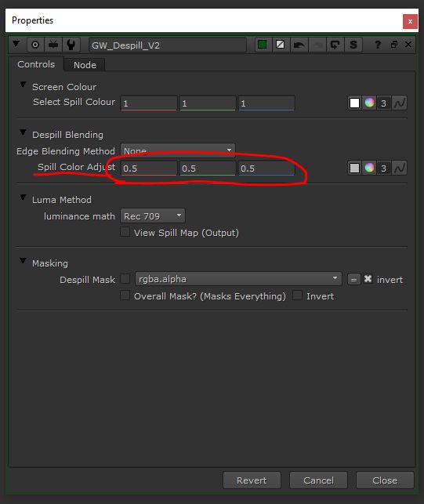Enable the Despill Mask checkbox
424x504 pixels.
pyautogui.click(x=125, y=279)
